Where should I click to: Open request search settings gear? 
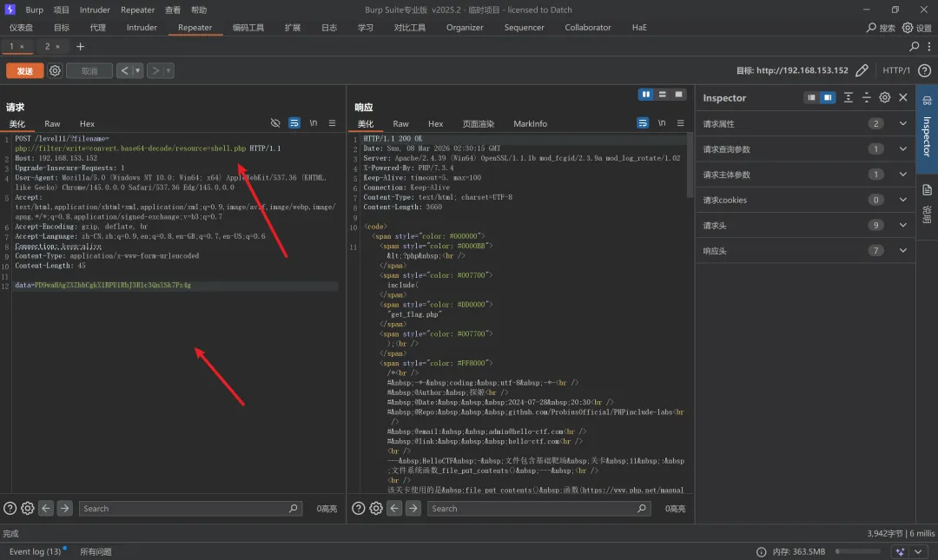click(x=28, y=509)
